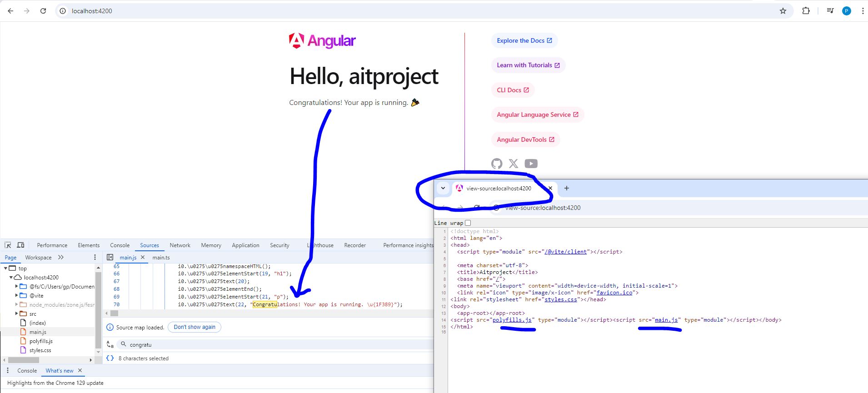Follow the styles.css link in page source

pos(561,299)
